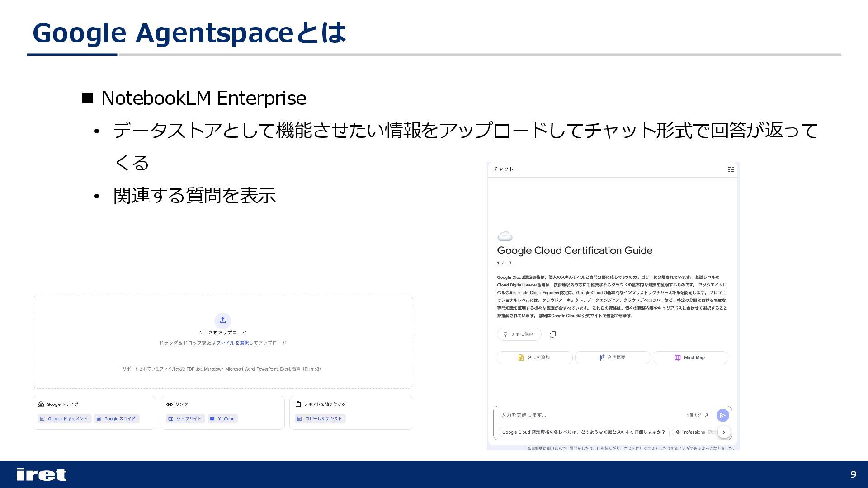This screenshot has width=868, height=488.
Task: Save response with メモに保存 button
Action: (x=519, y=334)
